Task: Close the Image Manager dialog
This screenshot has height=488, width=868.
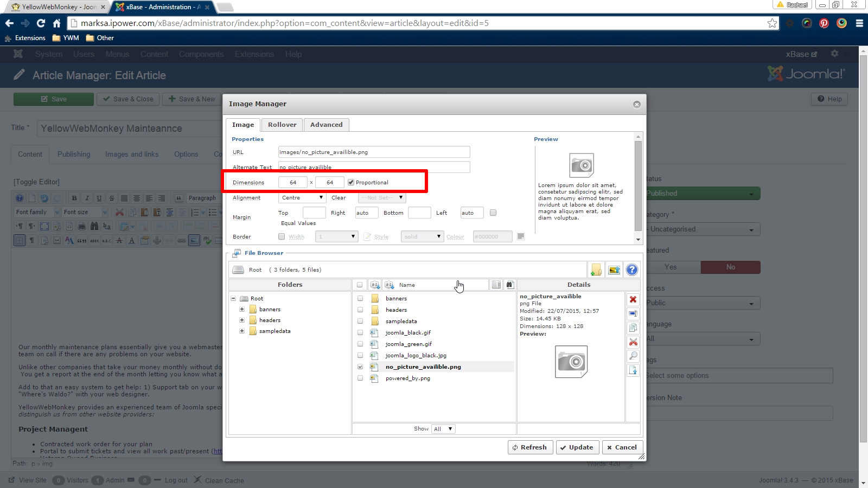Action: point(637,104)
